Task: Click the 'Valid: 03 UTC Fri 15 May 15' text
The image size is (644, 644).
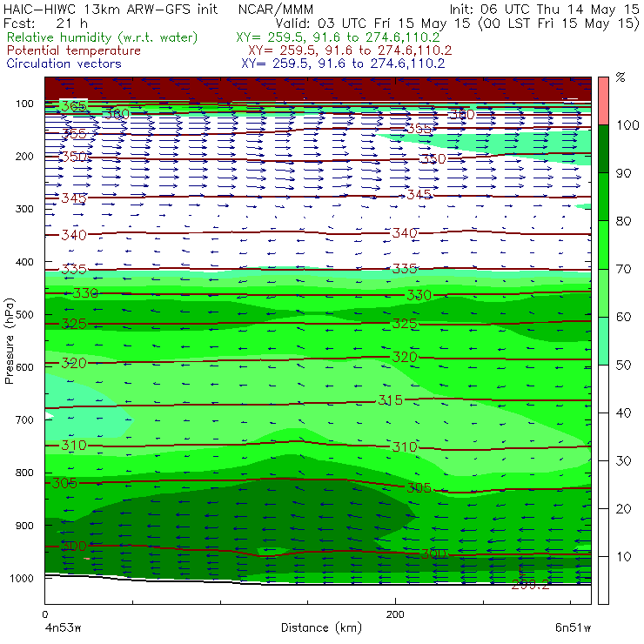Action: point(372,23)
